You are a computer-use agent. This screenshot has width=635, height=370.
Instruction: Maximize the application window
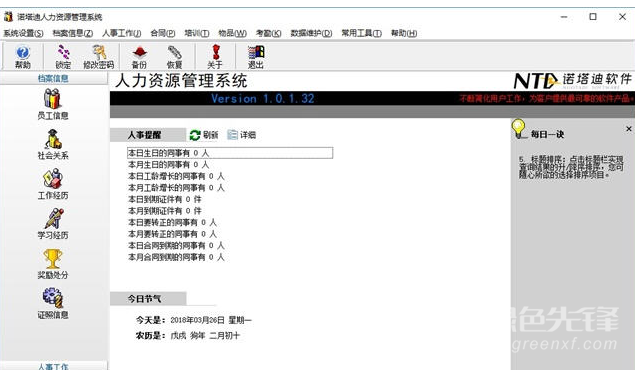[593, 17]
